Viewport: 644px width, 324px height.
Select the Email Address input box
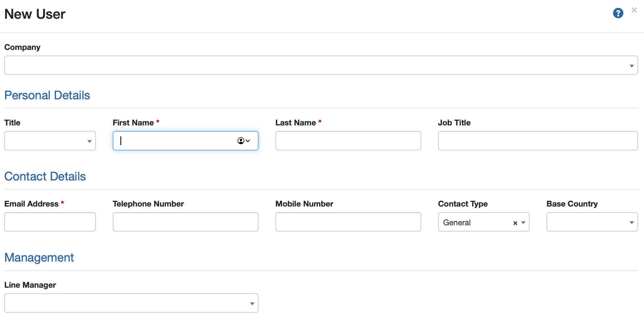(x=50, y=222)
